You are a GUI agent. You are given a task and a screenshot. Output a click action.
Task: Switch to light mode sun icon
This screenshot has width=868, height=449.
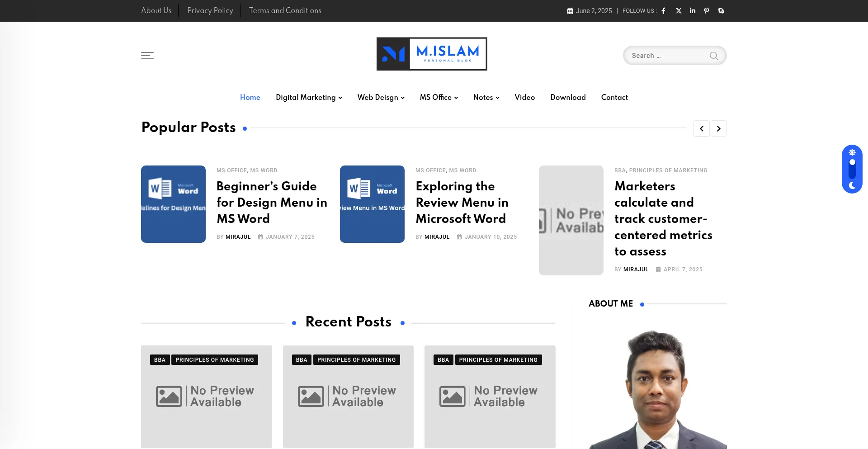852,152
